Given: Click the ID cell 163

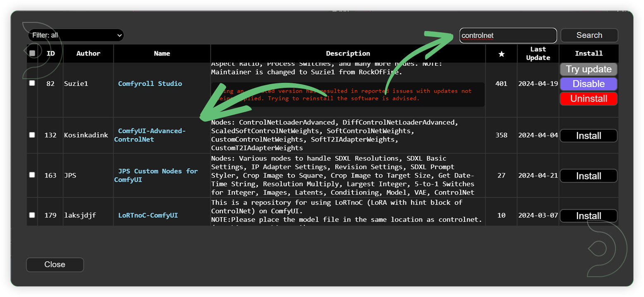Looking at the screenshot, I should pos(50,175).
